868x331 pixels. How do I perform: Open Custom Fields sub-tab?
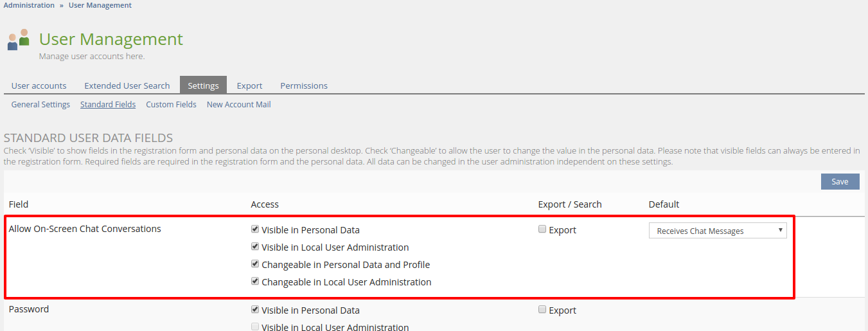pos(171,104)
